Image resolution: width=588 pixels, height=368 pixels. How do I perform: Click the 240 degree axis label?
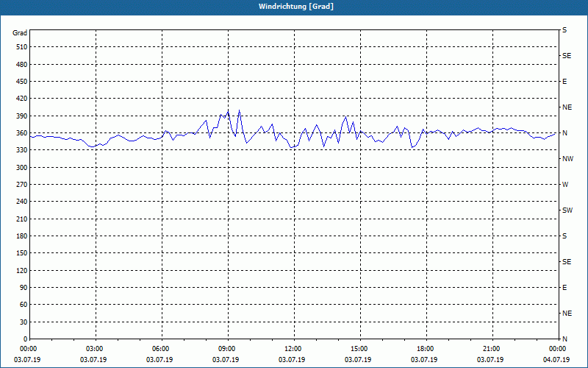21,202
